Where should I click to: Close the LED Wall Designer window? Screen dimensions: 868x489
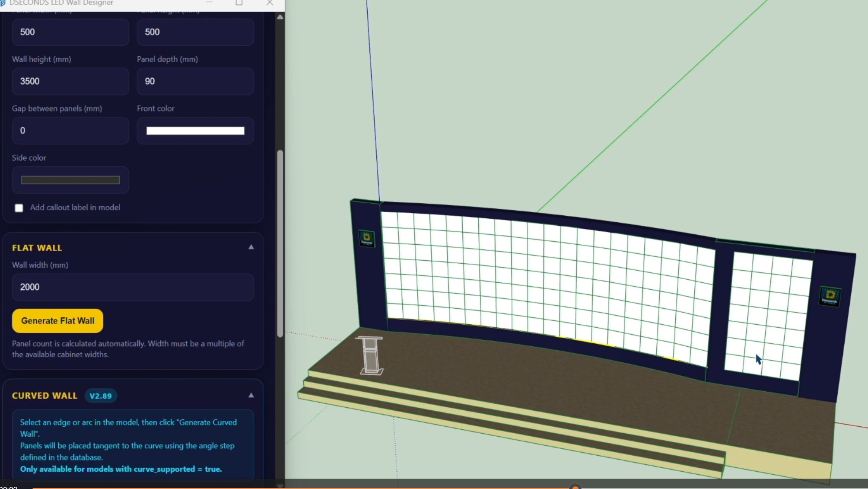click(x=270, y=3)
